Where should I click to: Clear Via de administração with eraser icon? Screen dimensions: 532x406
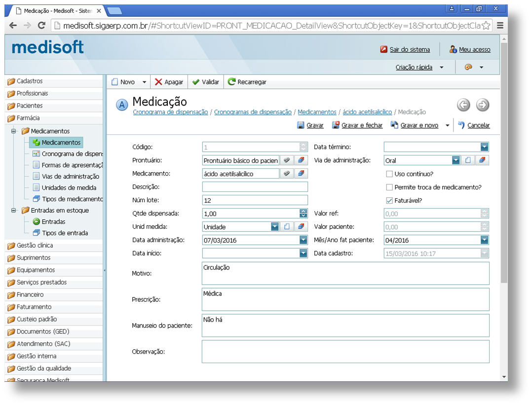coord(482,160)
